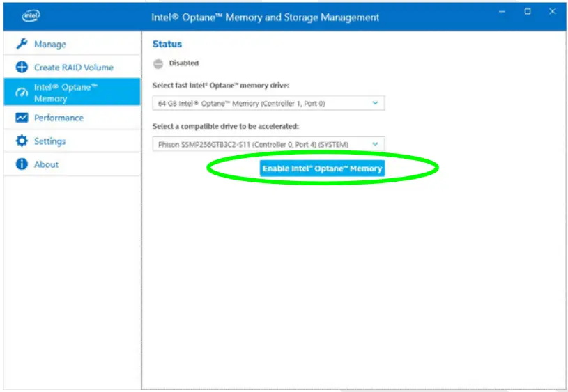Click the Settings gear icon

22,141
